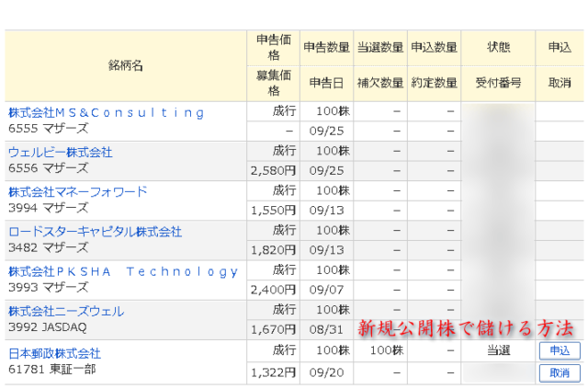Click the 取消 button for 日本郵政

click(560, 372)
